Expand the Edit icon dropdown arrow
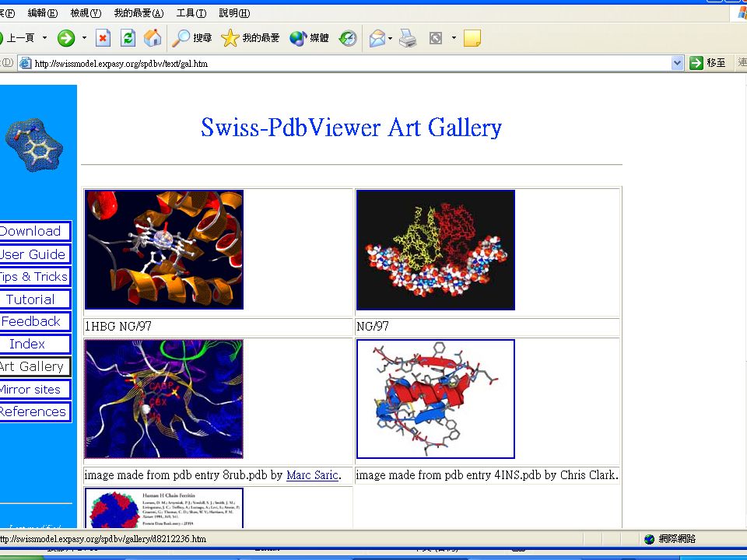The height and width of the screenshot is (560, 747). (x=454, y=37)
